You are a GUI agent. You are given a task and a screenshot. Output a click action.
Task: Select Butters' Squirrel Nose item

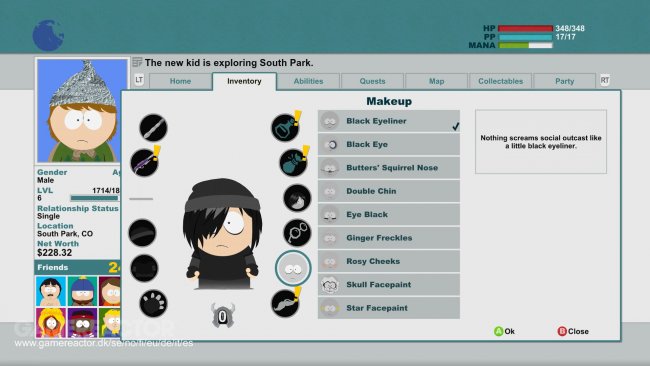pos(389,168)
